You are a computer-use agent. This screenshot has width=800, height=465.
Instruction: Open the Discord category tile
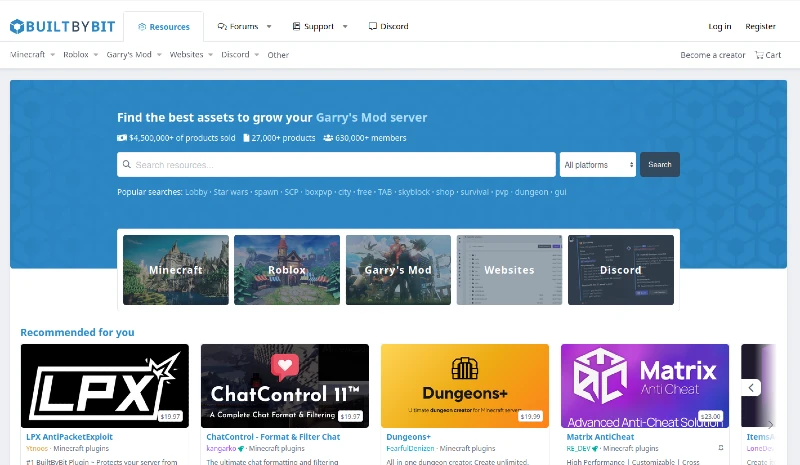pyautogui.click(x=620, y=270)
